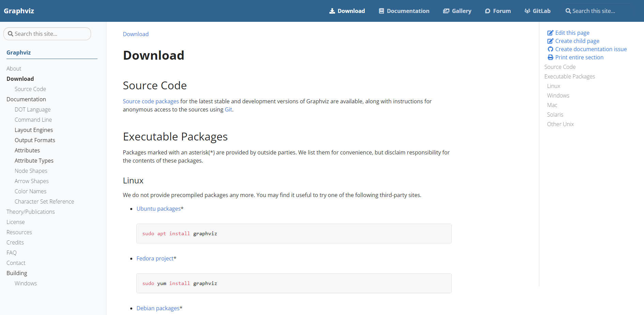
Task: Open Windows under Building in sidebar
Action: pyautogui.click(x=26, y=283)
